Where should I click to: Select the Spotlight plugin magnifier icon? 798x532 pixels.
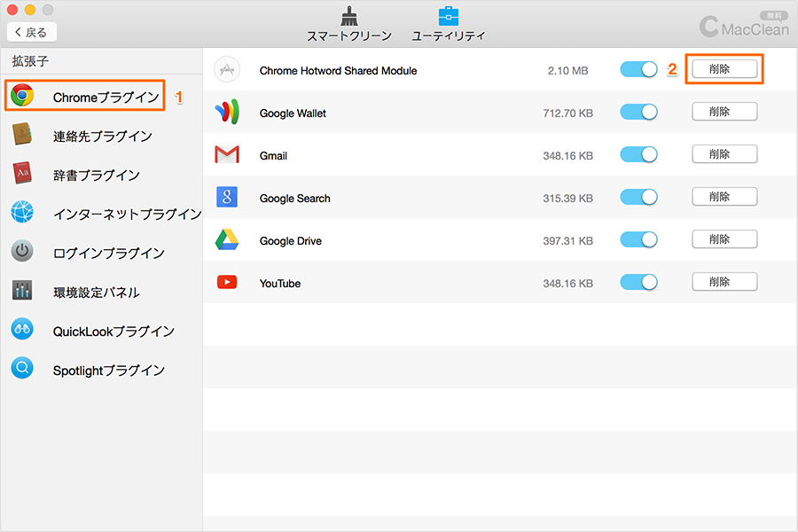tap(22, 368)
